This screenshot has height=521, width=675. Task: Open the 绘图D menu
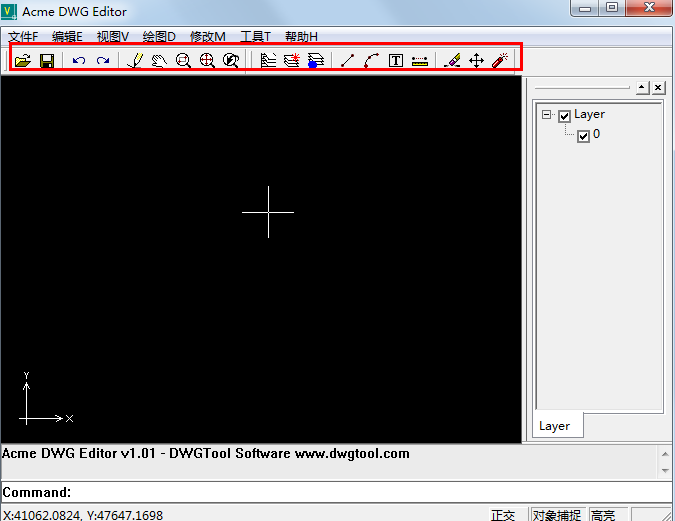point(159,37)
